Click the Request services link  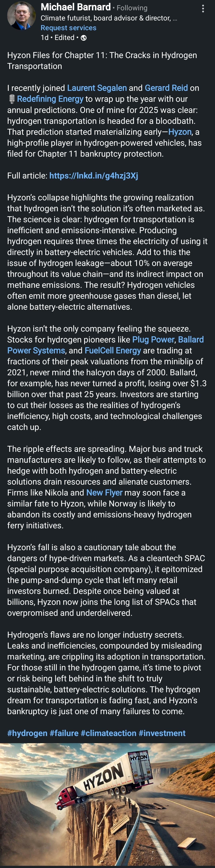tap(68, 28)
